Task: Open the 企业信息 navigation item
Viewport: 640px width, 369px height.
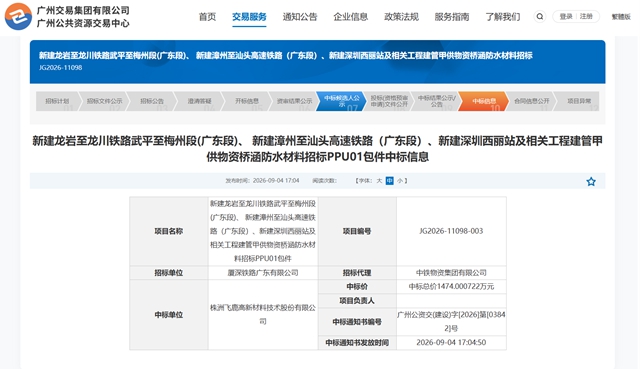Action: coord(350,17)
